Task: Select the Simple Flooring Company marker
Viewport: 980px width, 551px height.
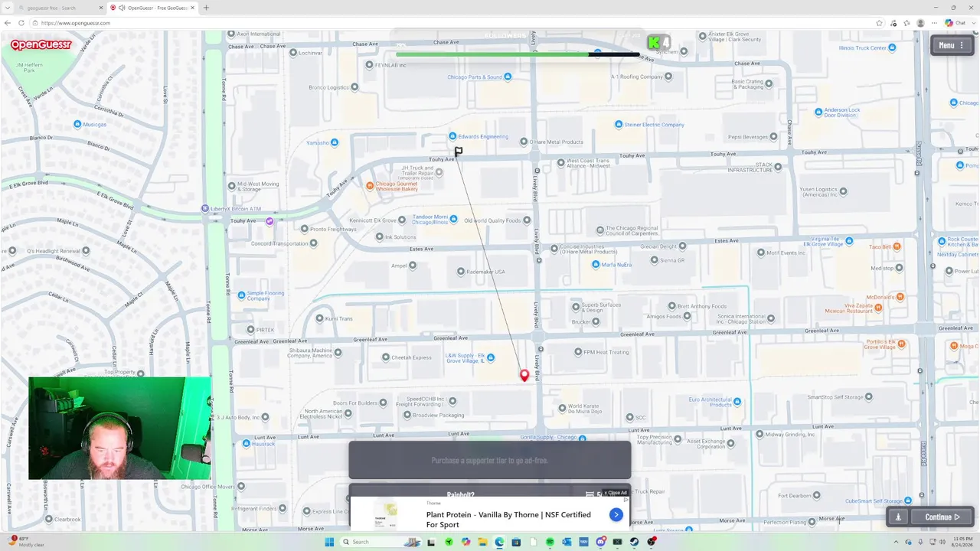Action: pyautogui.click(x=241, y=295)
